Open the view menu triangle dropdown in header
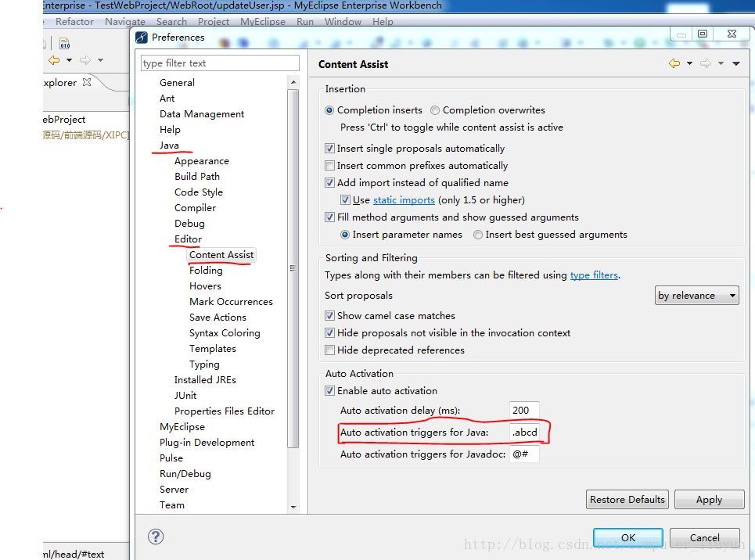The width and height of the screenshot is (755, 560). click(736, 64)
